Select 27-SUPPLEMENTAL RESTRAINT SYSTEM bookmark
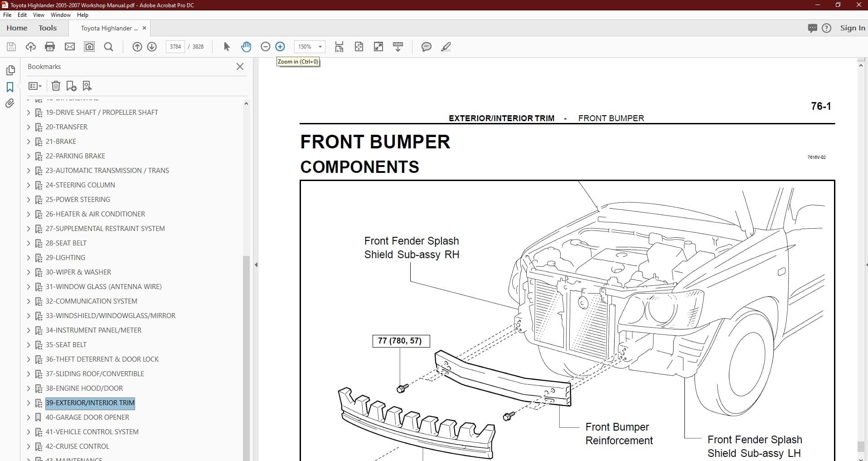868x461 pixels. coord(105,229)
